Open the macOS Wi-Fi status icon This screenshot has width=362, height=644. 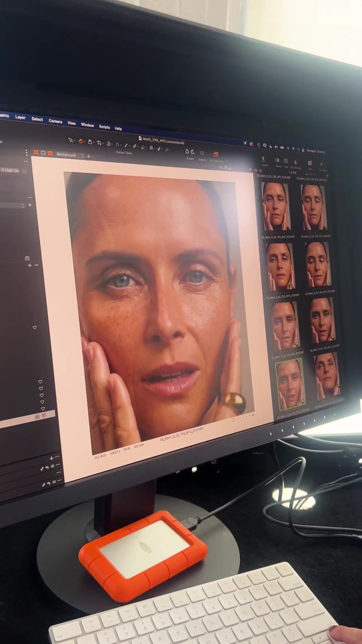[x=293, y=149]
